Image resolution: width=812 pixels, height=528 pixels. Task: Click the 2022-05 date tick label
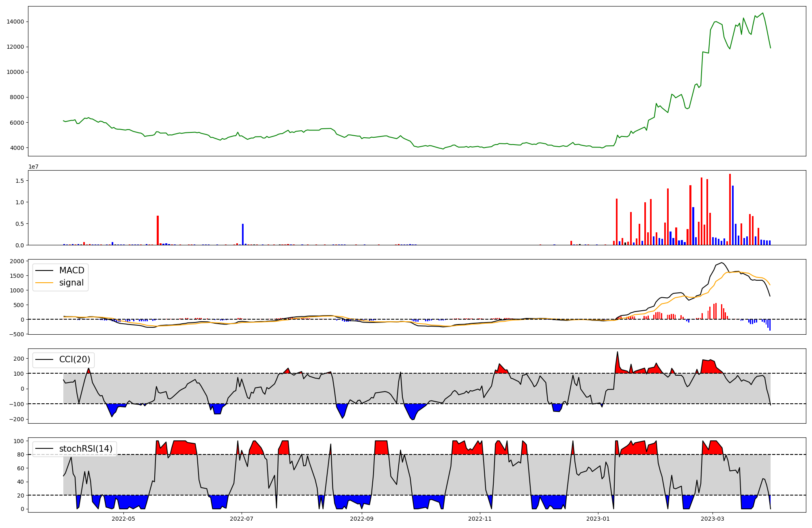123,518
